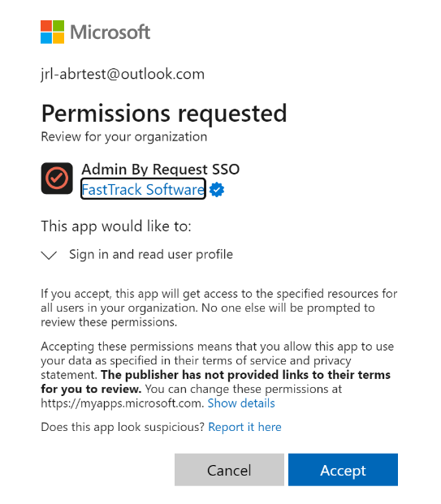Click the jrl-abrtest@outlook.com account address
This screenshot has width=441, height=504.
123,74
